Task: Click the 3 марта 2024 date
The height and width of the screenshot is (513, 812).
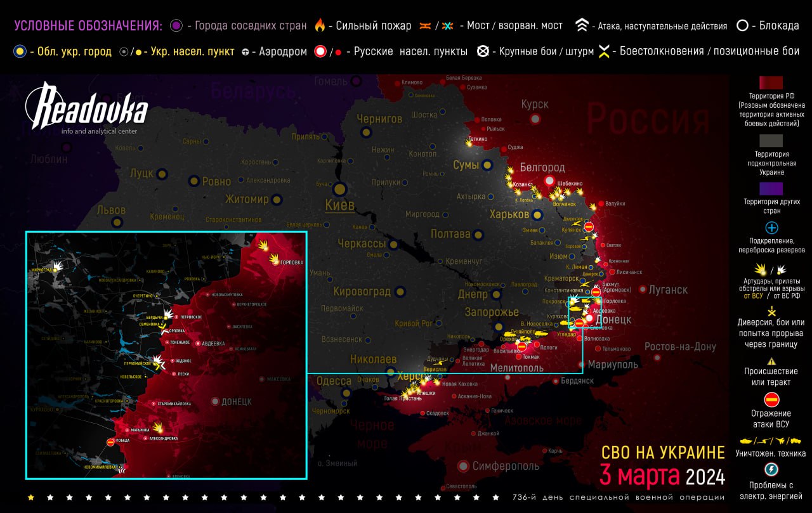Action: pos(663,476)
